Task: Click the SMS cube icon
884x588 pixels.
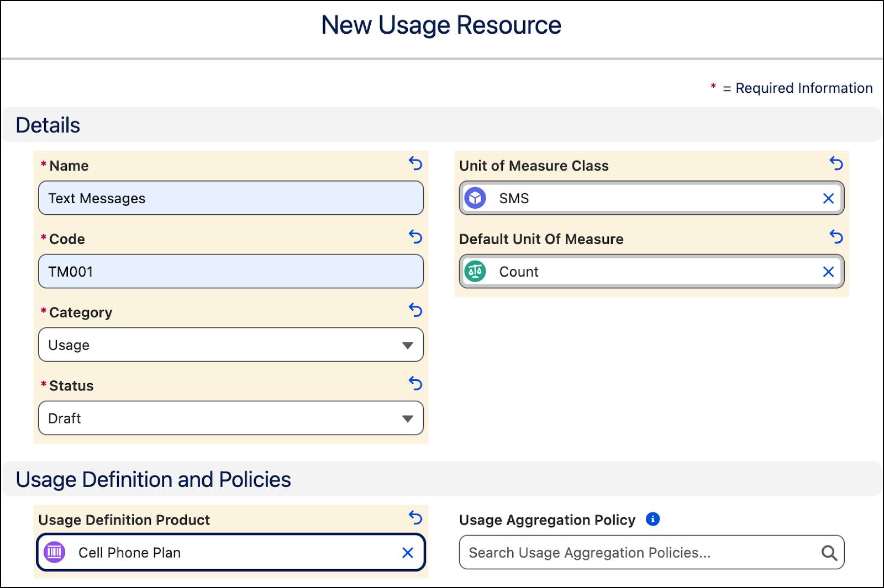Action: [475, 198]
